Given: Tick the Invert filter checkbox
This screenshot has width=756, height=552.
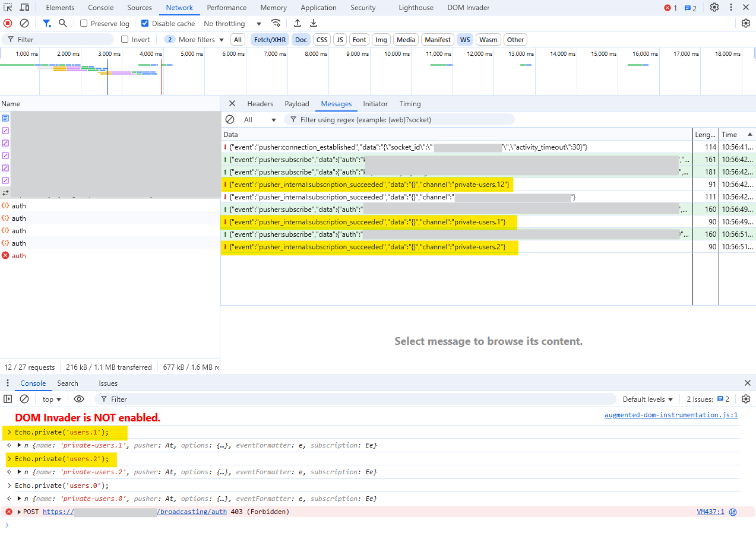Looking at the screenshot, I should tap(125, 39).
